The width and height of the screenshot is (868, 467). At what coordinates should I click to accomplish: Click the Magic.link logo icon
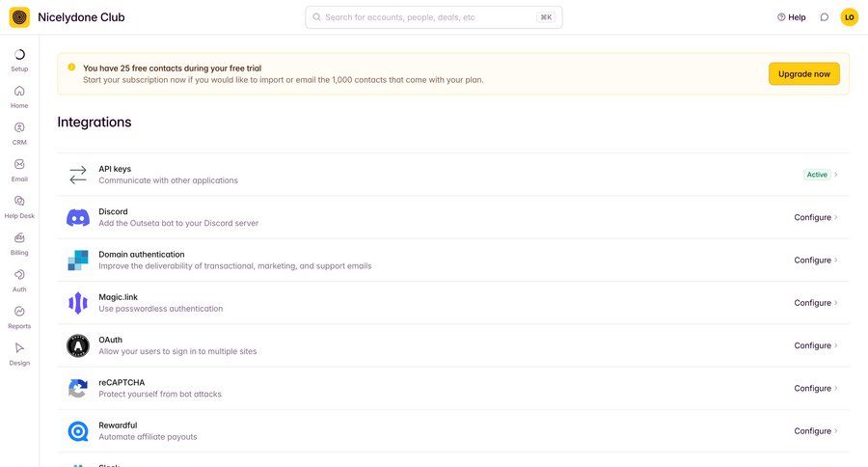[x=78, y=303]
